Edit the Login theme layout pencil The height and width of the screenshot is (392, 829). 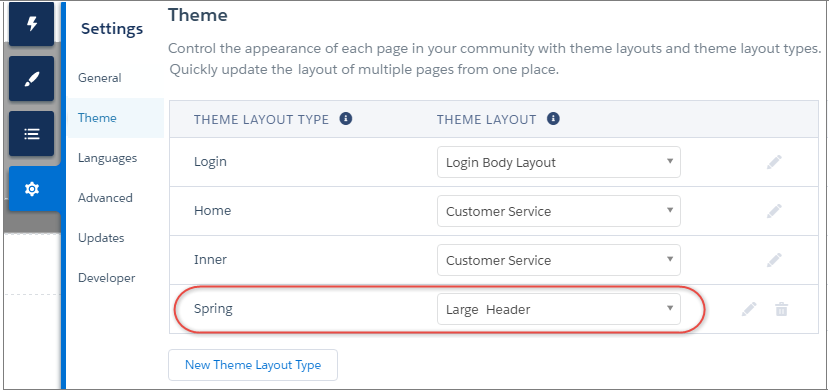pos(774,162)
